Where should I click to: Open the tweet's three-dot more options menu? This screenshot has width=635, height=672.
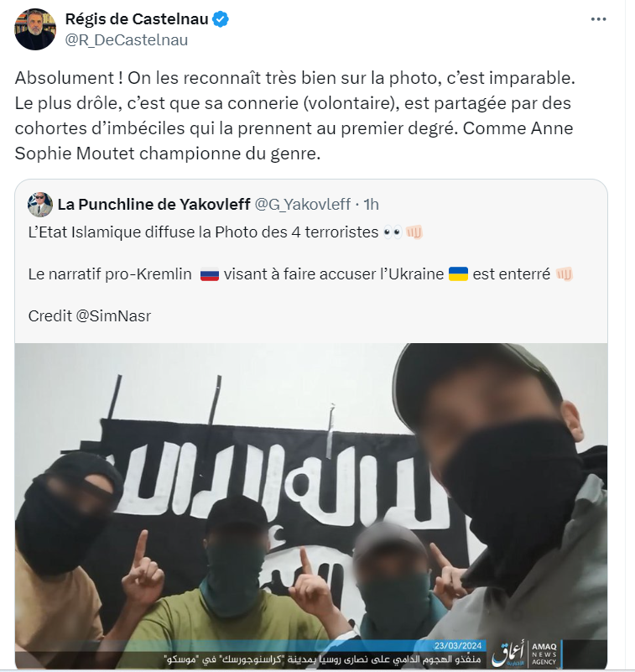pos(598,19)
